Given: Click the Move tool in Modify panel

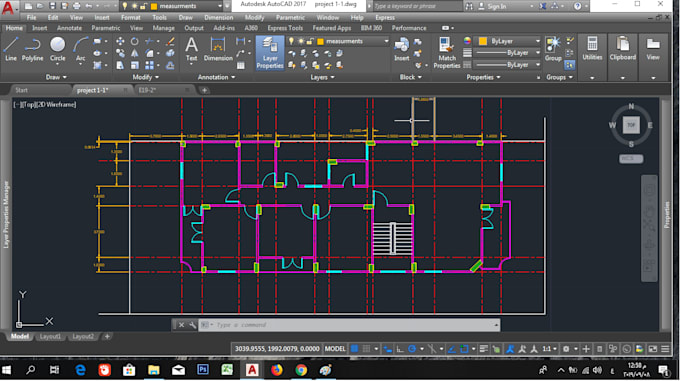Looking at the screenshot, I should click(x=120, y=41).
